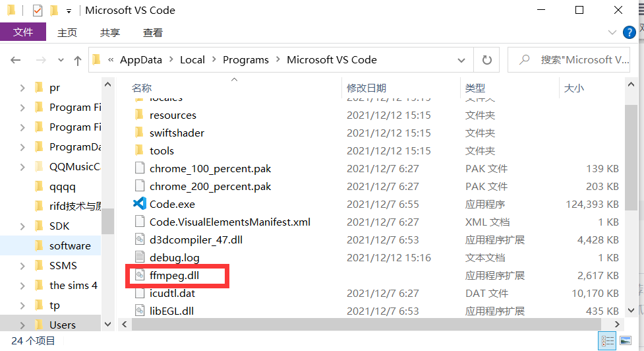This screenshot has width=644, height=351.
Task: Click the properties checkmark quick access icon
Action: pyautogui.click(x=38, y=11)
